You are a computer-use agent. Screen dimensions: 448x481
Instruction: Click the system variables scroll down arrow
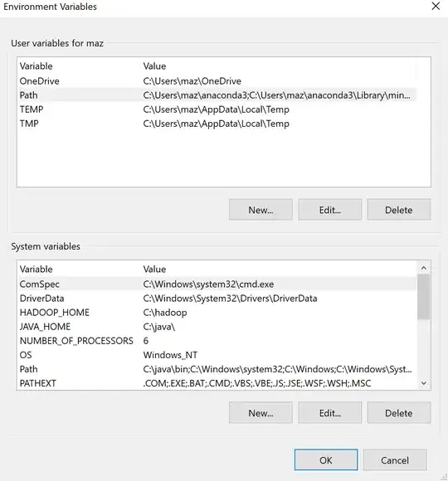pyautogui.click(x=424, y=383)
